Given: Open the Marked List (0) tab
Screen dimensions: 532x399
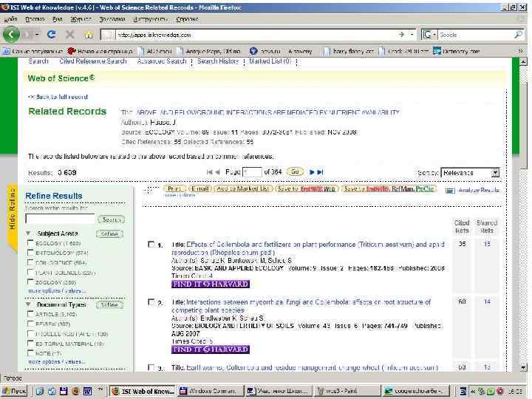Looking at the screenshot, I should click(x=270, y=61).
